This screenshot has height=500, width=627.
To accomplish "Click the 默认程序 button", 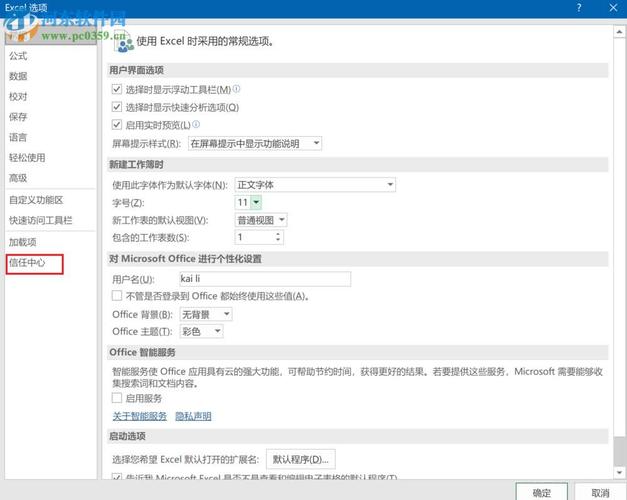I will [x=301, y=459].
